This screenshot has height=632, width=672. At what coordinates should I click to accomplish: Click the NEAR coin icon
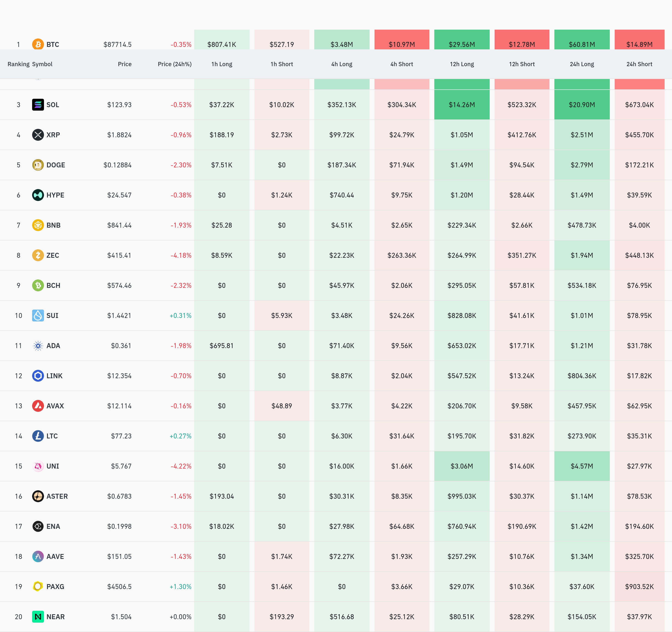38,616
